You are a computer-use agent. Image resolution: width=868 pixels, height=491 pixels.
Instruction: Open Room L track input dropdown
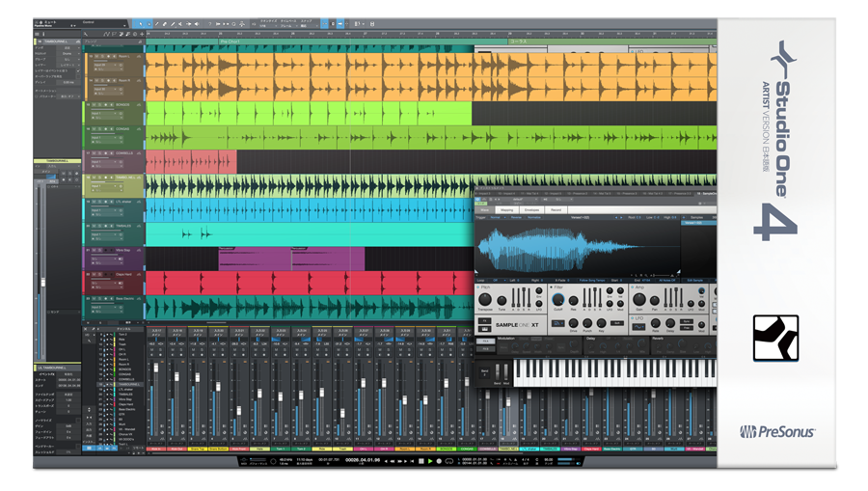(x=106, y=65)
